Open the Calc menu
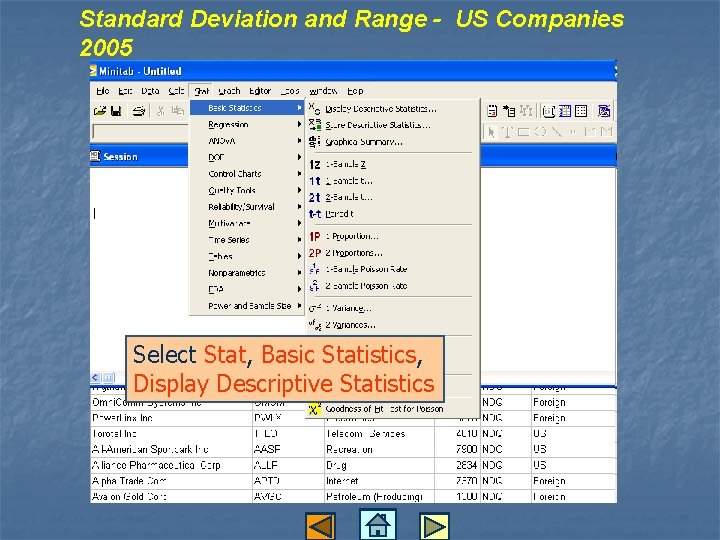This screenshot has width=720, height=540. coord(176,91)
